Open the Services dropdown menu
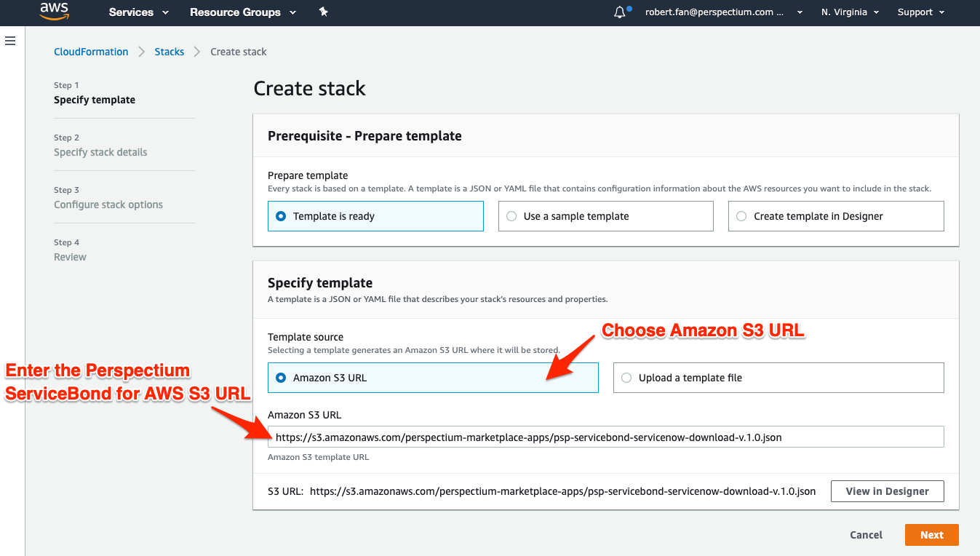The width and height of the screenshot is (980, 556). click(x=138, y=12)
